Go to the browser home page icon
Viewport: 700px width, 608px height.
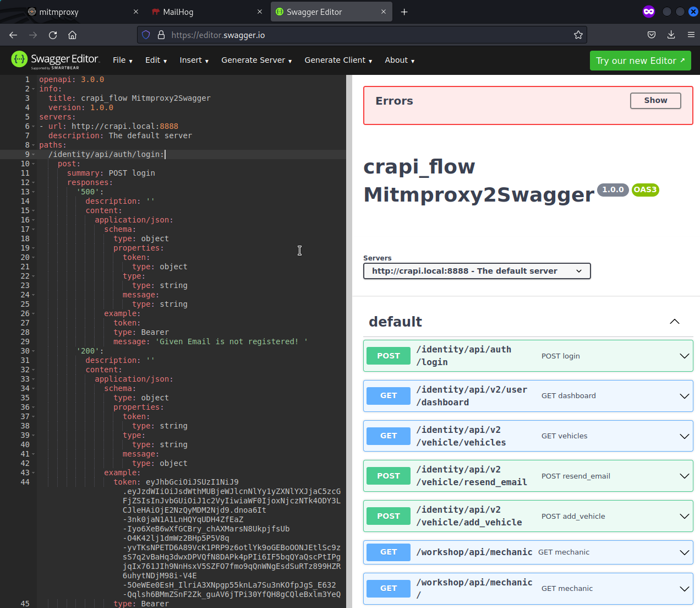tap(72, 35)
